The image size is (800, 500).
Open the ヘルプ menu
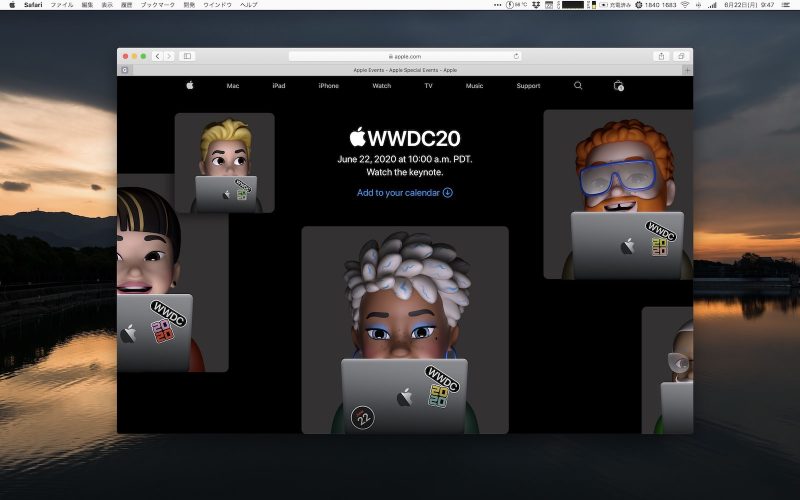pos(248,5)
